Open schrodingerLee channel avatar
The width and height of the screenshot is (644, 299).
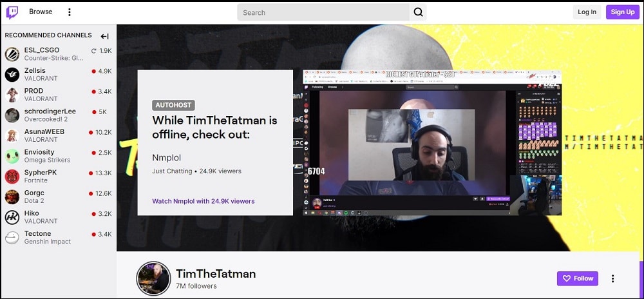point(12,115)
